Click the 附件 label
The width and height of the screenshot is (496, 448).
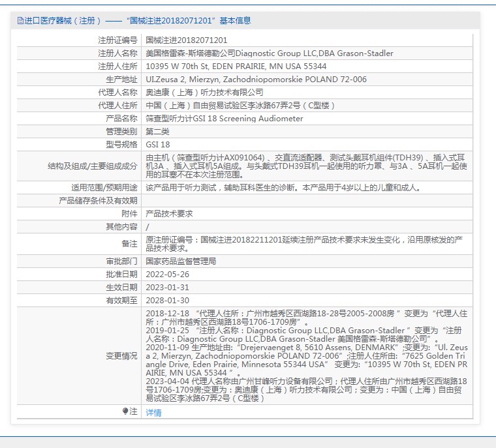[129, 214]
